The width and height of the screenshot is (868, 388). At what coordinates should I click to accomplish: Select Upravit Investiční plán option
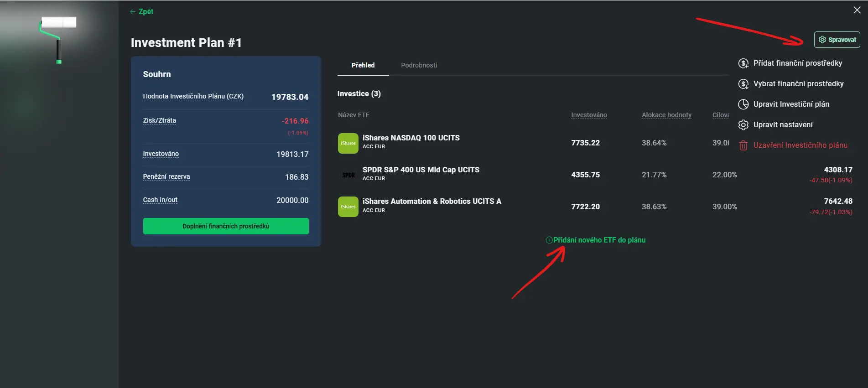pos(791,104)
